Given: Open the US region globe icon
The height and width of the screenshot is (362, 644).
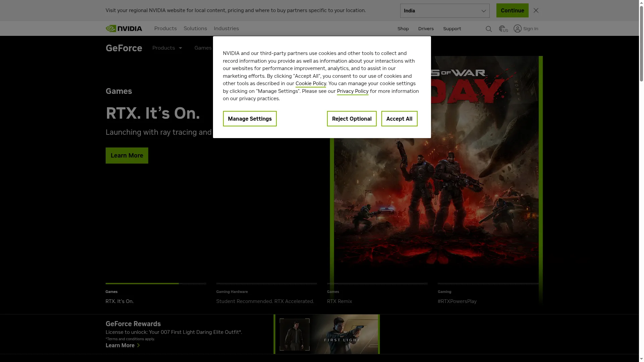Looking at the screenshot, I should point(503,29).
